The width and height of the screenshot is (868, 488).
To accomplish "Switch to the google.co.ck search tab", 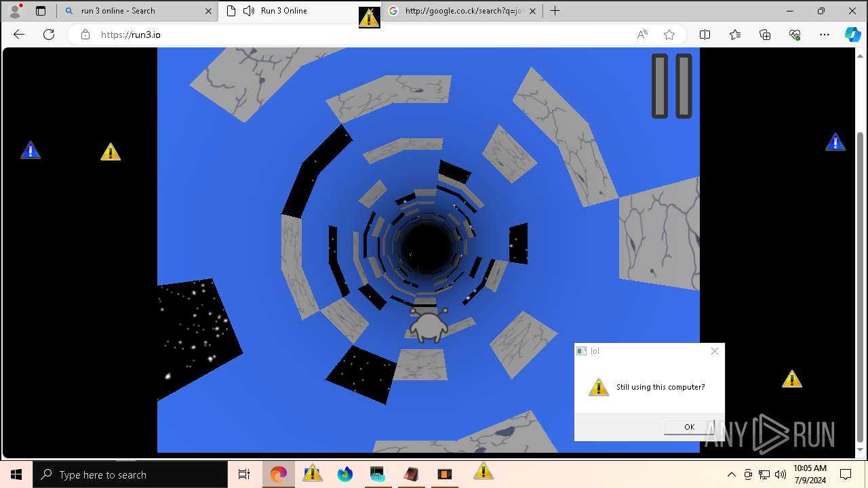I will (463, 11).
